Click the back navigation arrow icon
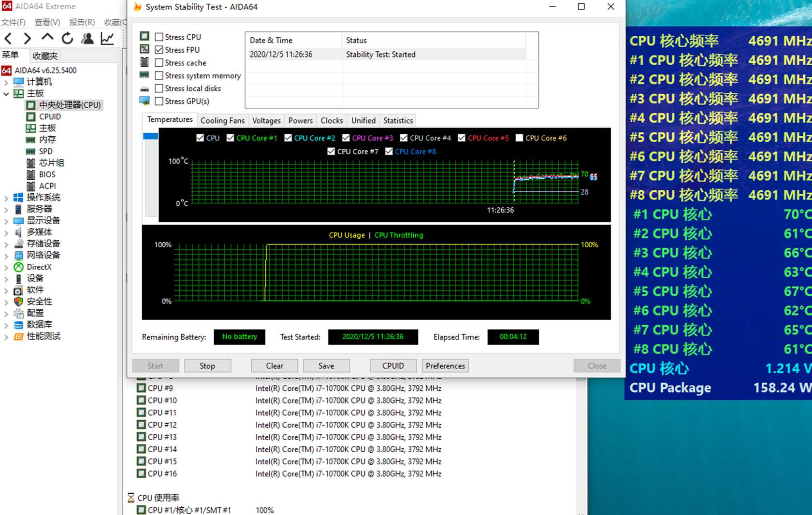Screen dimensions: 812x515 coord(8,39)
